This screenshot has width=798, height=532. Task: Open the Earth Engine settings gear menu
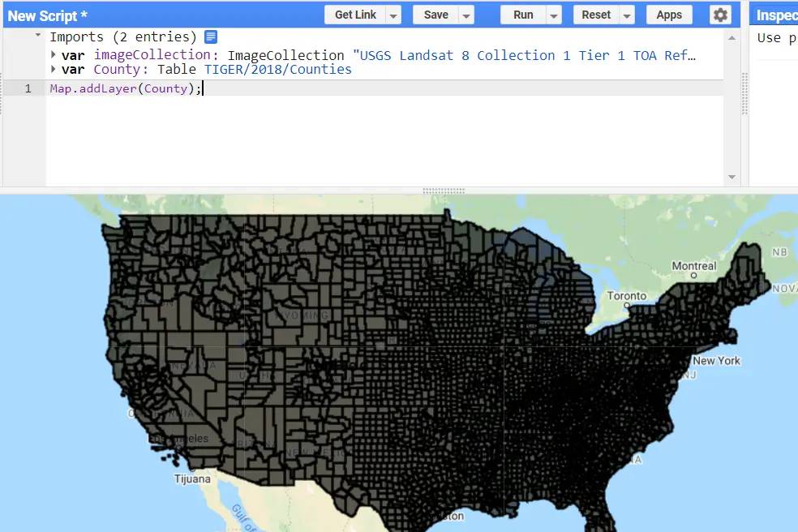click(x=719, y=15)
